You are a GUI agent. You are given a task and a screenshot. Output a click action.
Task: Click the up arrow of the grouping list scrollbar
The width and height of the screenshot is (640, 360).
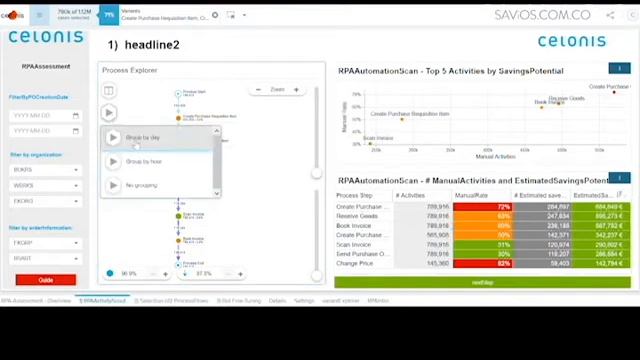pos(217,131)
